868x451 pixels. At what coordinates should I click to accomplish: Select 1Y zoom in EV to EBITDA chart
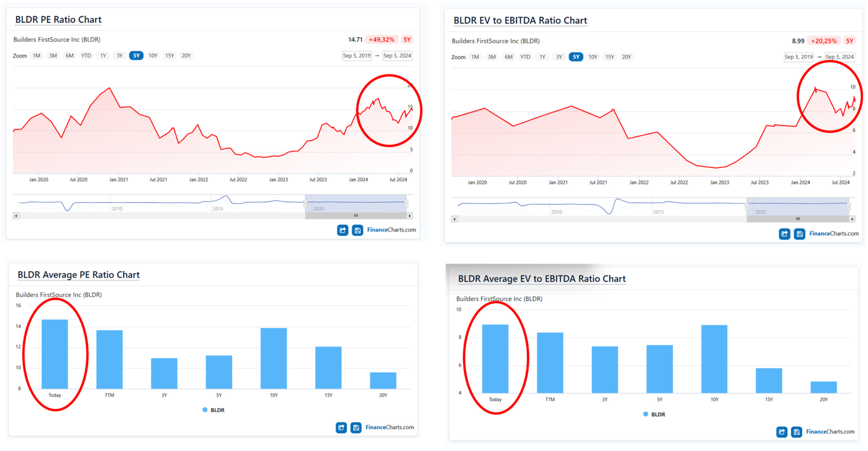[542, 57]
